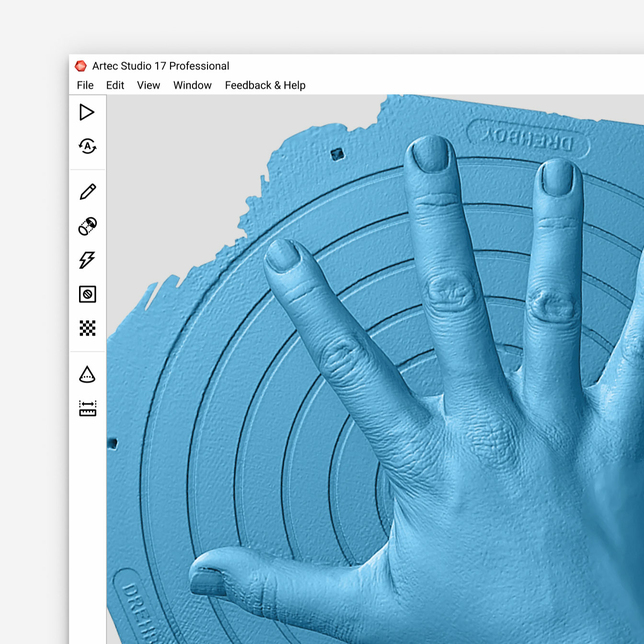Select the Editor pencil tool

pyautogui.click(x=87, y=192)
